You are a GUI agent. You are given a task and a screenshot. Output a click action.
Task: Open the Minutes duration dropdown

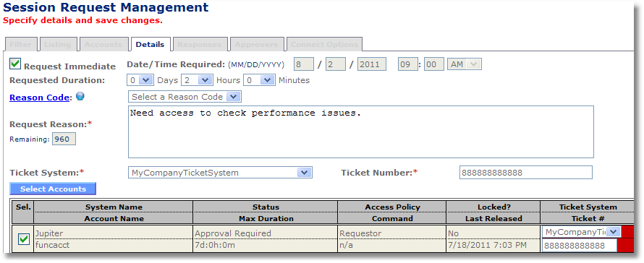(x=259, y=80)
